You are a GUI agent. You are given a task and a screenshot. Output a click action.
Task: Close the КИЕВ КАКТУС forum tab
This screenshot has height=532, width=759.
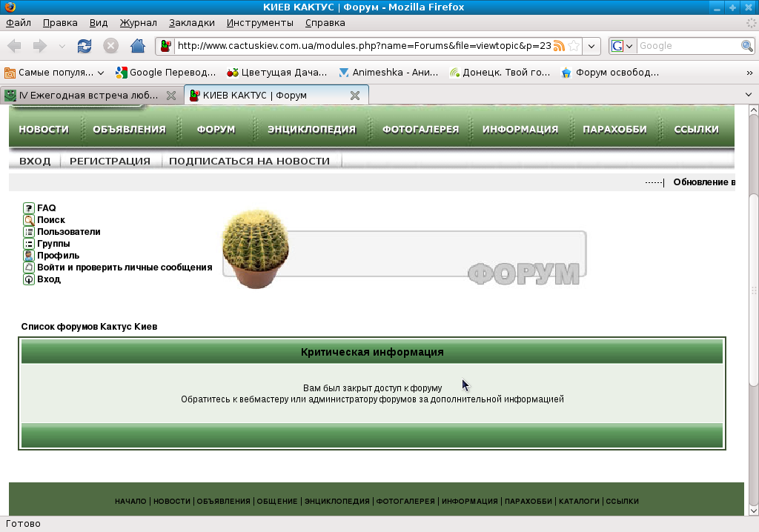355,96
